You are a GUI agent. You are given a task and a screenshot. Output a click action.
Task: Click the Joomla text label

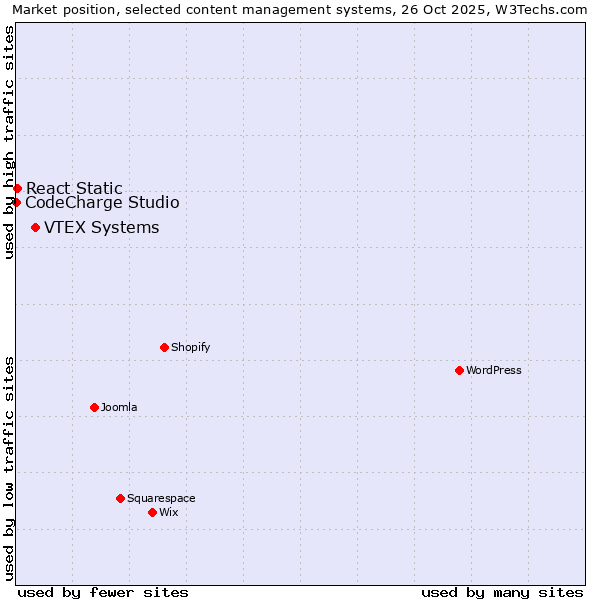(119, 407)
